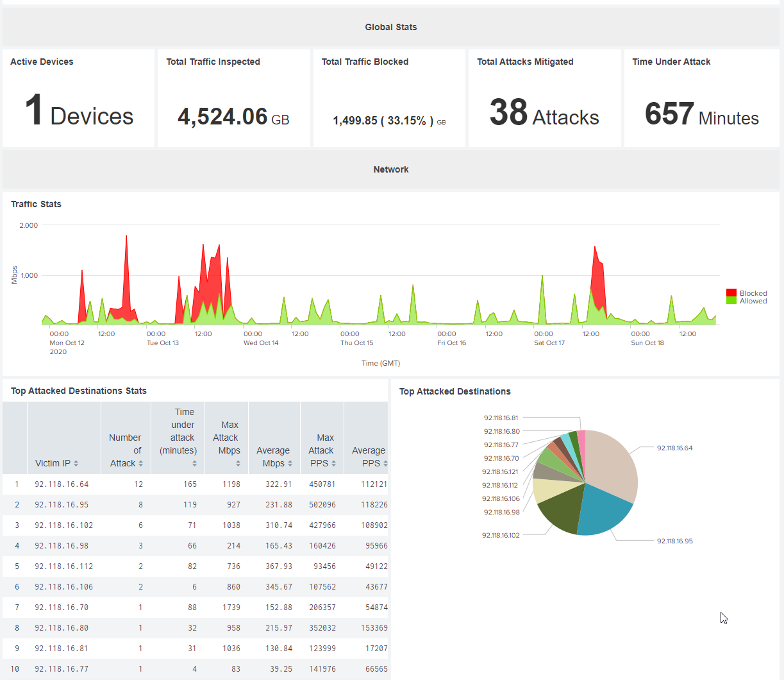Select the 92.118.16.64 pie chart label
Screen dimensions: 784x680
(x=674, y=448)
